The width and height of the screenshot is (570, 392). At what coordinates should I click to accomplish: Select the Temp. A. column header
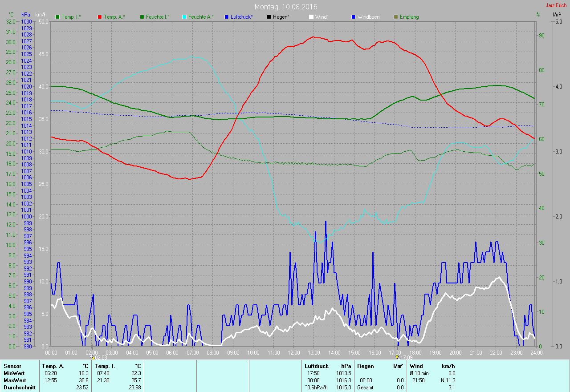click(53, 366)
